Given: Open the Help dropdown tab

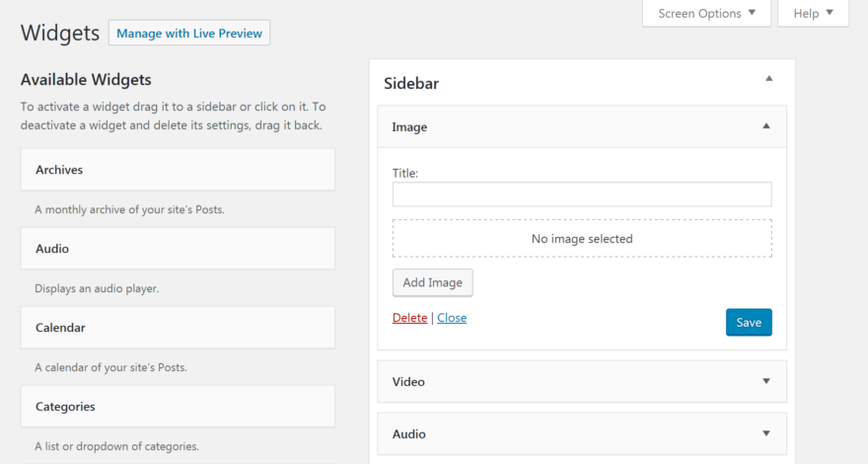Looking at the screenshot, I should [x=813, y=14].
